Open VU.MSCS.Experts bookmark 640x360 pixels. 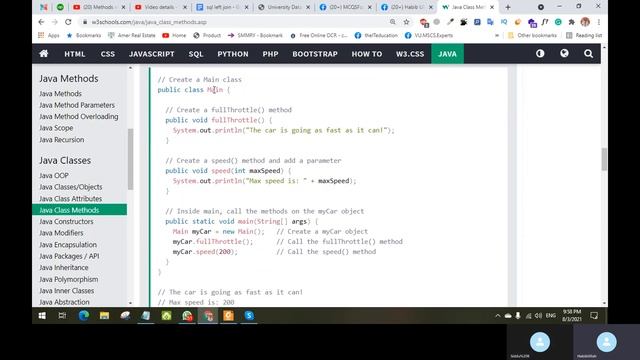pyautogui.click(x=429, y=36)
